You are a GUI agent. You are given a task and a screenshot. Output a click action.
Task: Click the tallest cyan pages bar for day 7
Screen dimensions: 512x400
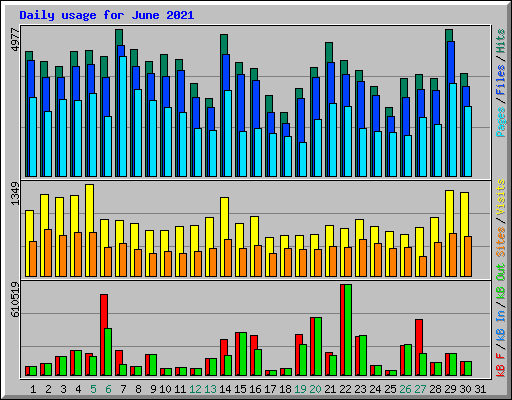(x=123, y=116)
